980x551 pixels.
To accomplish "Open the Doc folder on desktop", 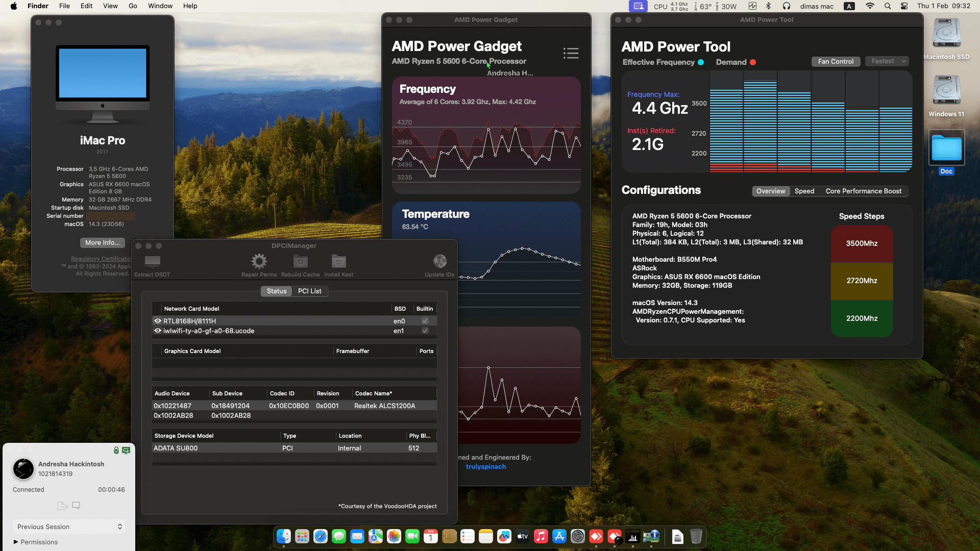I will pos(946,153).
